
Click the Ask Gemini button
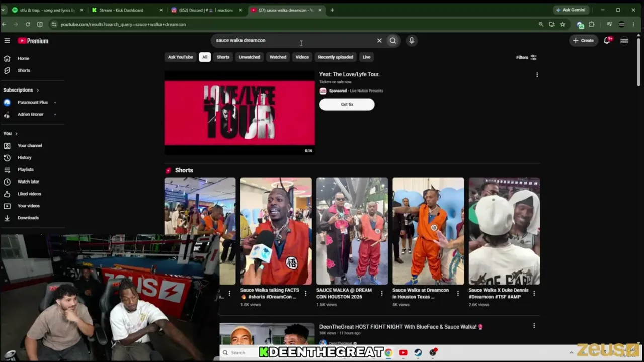tap(571, 10)
